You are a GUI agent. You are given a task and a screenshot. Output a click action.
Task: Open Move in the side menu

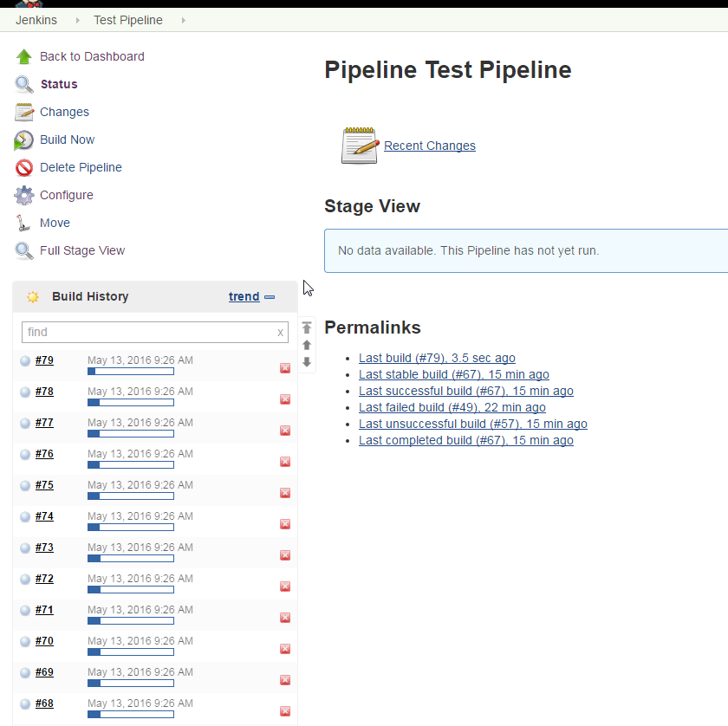pyautogui.click(x=55, y=223)
